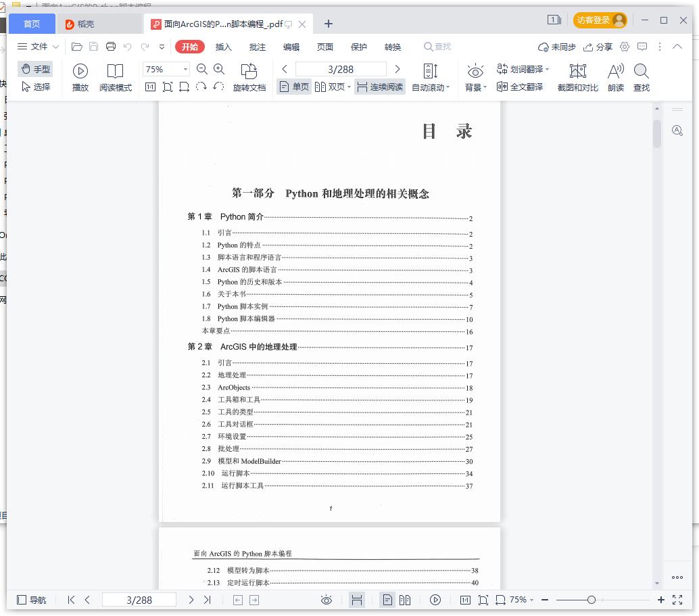This screenshot has height=616, width=699.
Task: Click fit page icon in ribbon
Action: coord(168,87)
